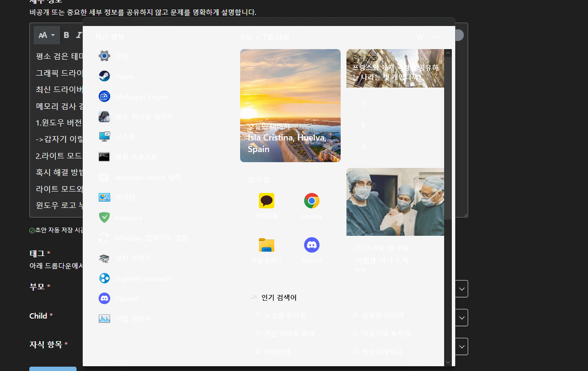Image resolution: width=588 pixels, height=371 pixels.
Task: Expand the 자식 항목 dropdown
Action: (461, 346)
